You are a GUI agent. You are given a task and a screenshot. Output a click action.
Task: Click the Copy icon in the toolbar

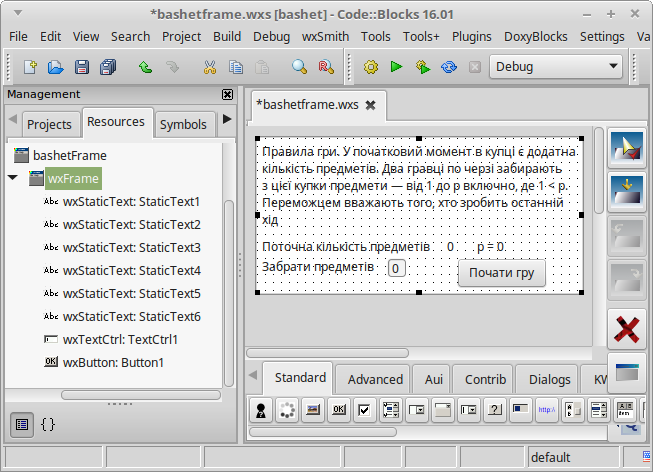pyautogui.click(x=236, y=67)
